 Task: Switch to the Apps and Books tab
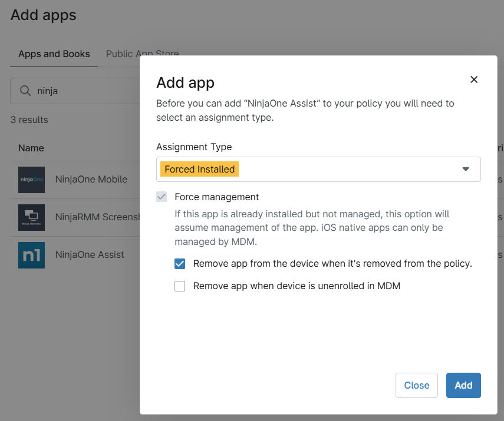pyautogui.click(x=54, y=54)
